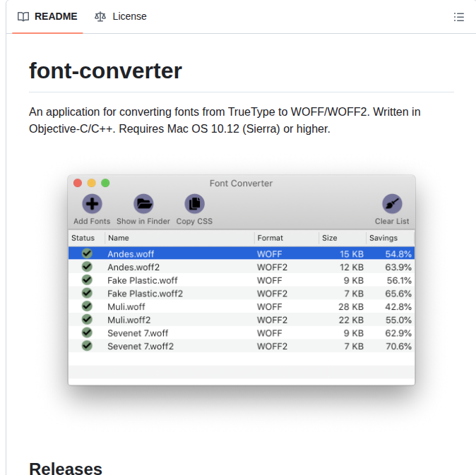Screen dimensions: 476x475
Task: Select Sevenet 7.woff in the list
Action: click(x=138, y=333)
